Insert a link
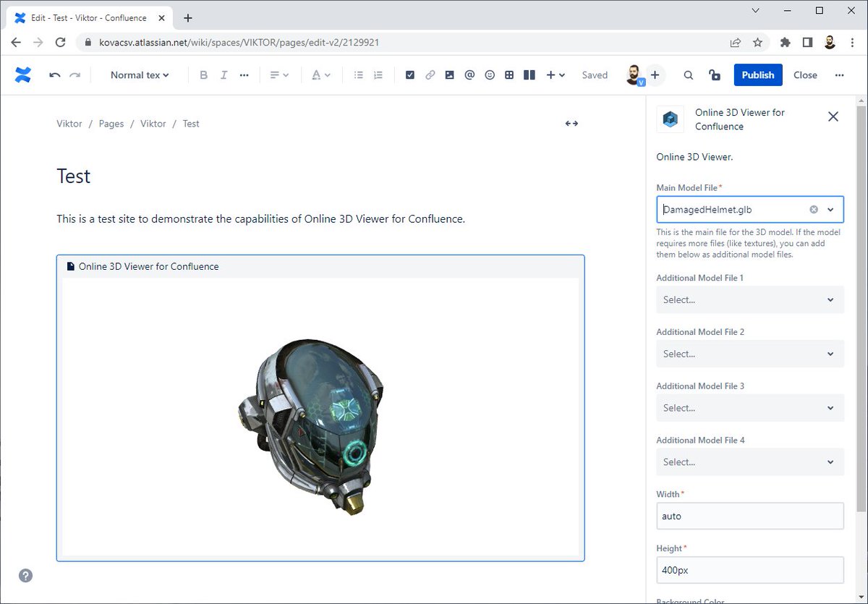 (x=430, y=75)
